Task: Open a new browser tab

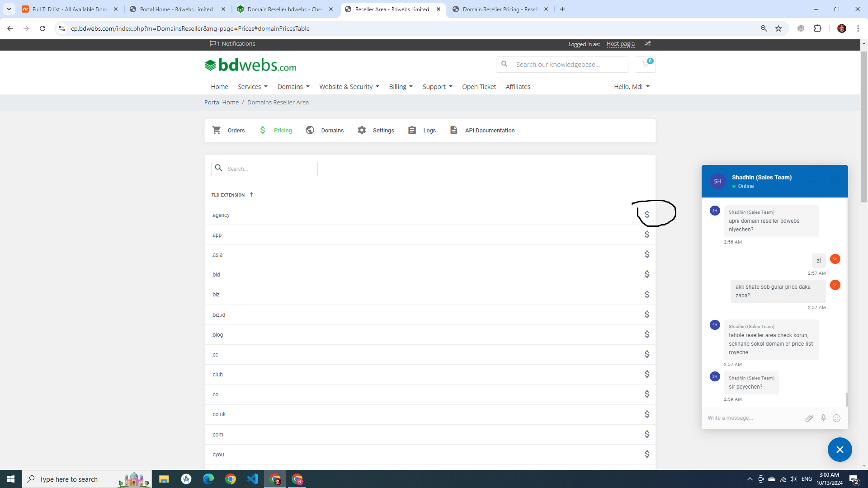Action: (562, 9)
